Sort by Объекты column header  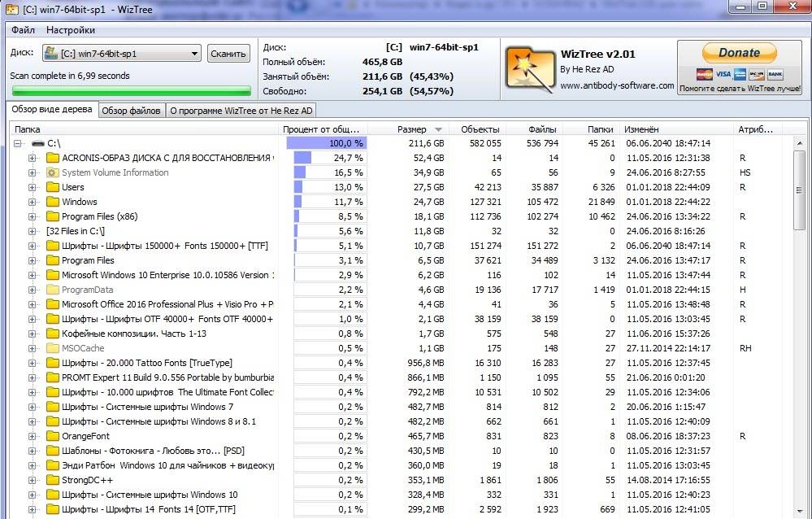click(x=476, y=129)
